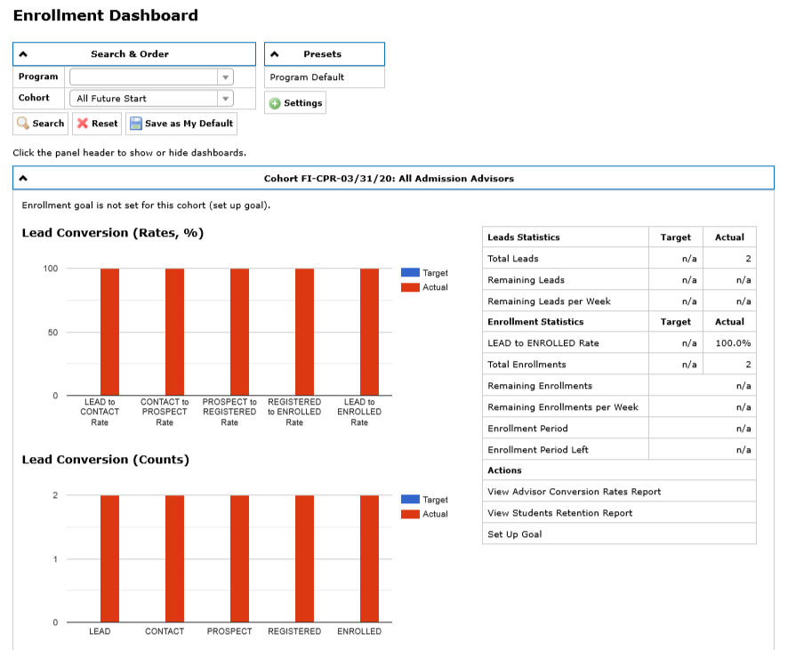Click the LEAD to CONTACT Rate bar
This screenshot has height=650, width=812.
pyautogui.click(x=109, y=332)
